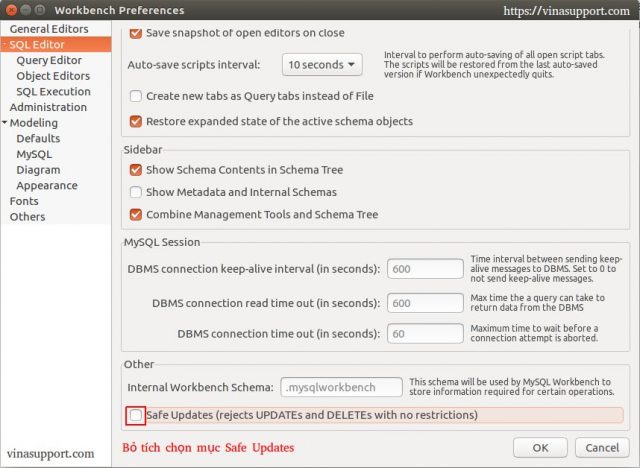Open the Auto-save scripts interval dropdown
The width and height of the screenshot is (640, 468).
pyautogui.click(x=322, y=64)
